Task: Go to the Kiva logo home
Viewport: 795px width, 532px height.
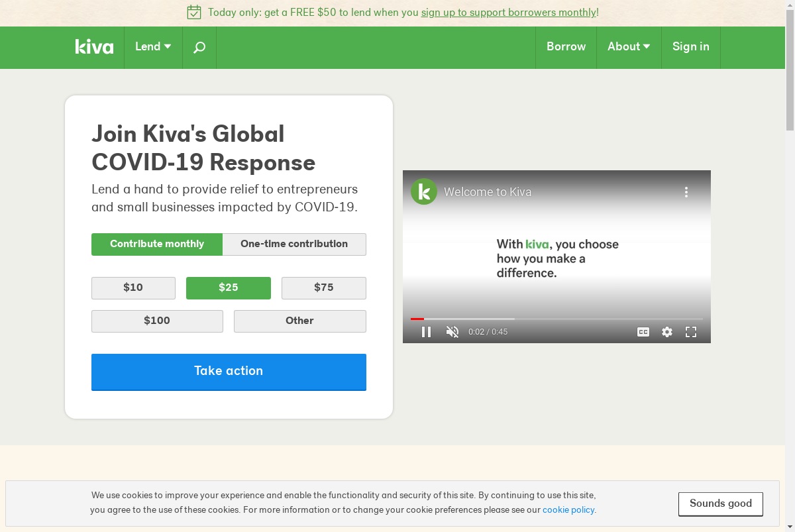Action: tap(94, 46)
